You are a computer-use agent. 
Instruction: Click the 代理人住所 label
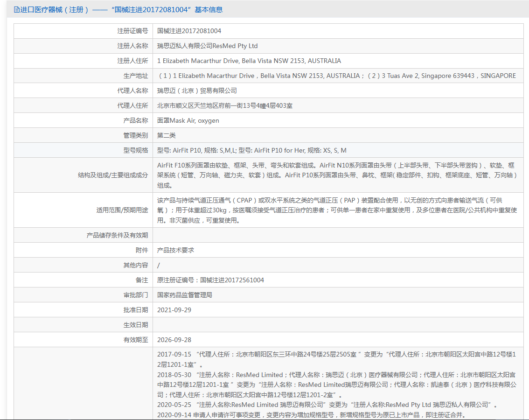(x=132, y=105)
